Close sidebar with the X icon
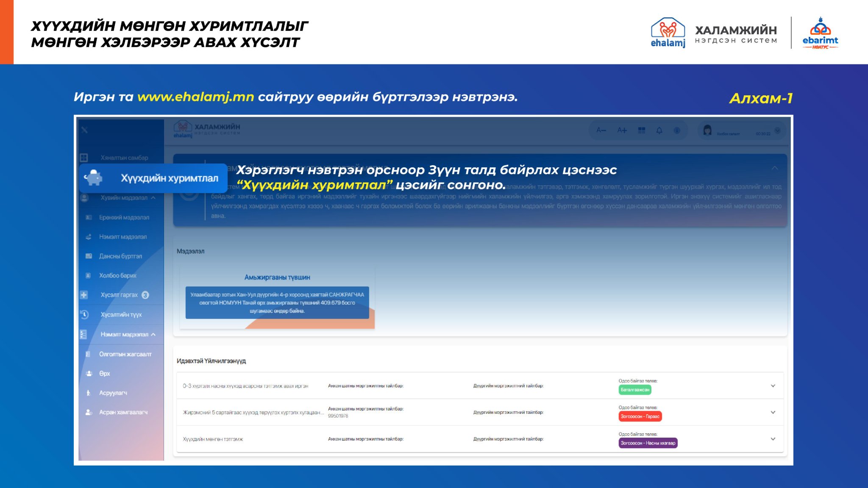 [x=85, y=130]
